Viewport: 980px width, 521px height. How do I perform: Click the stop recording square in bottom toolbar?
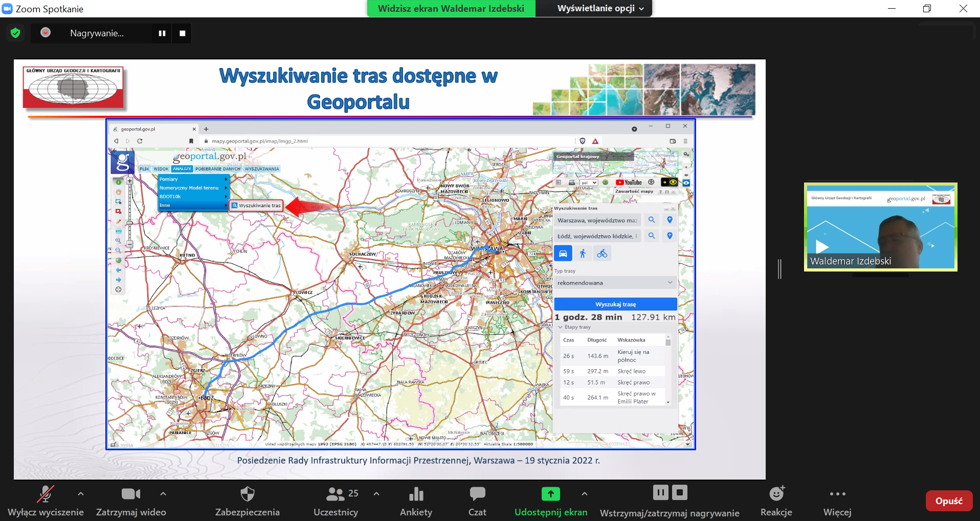679,492
